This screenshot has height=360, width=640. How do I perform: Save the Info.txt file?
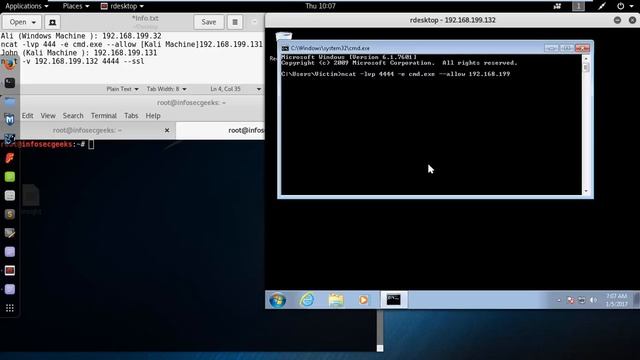click(209, 22)
